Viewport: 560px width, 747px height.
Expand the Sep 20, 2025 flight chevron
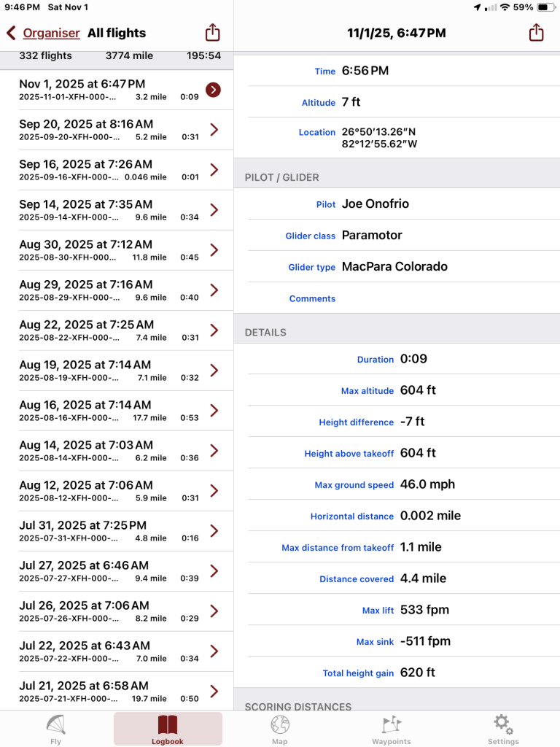214,130
